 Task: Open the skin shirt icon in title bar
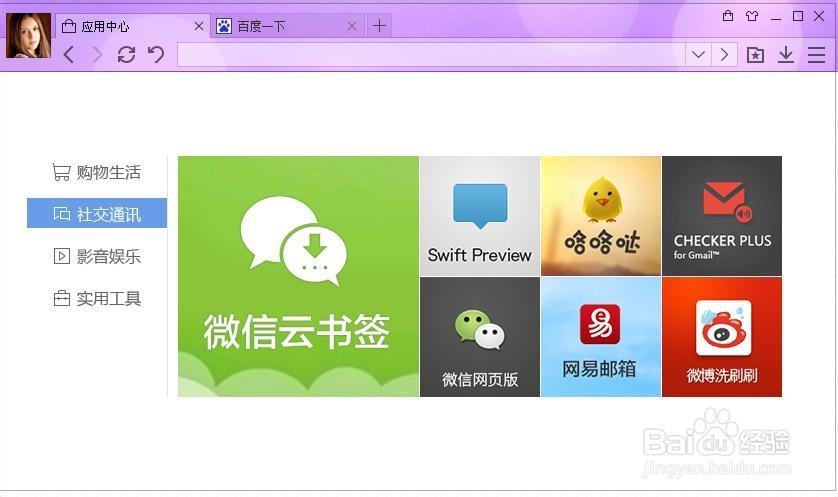pos(752,16)
